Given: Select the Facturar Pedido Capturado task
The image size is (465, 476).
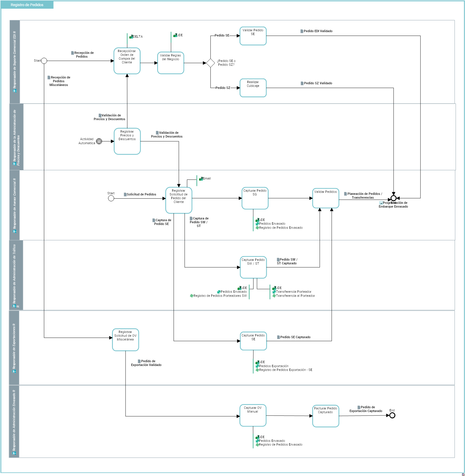Looking at the screenshot, I should pos(326,416).
